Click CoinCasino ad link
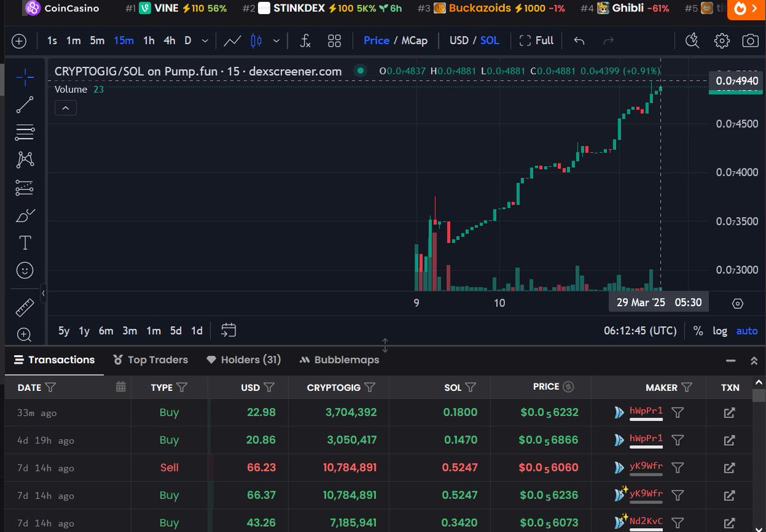766x532 pixels. (62, 9)
